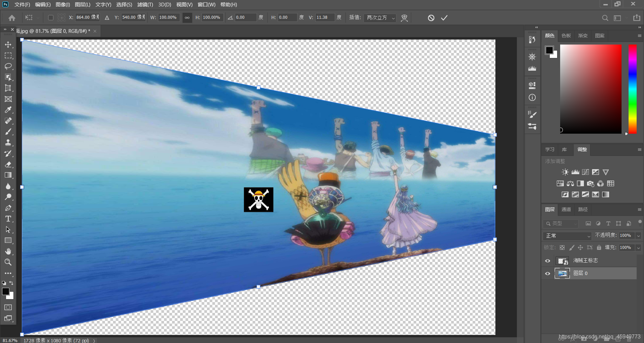Viewport: 644px width, 343px height.
Task: Switch to the 色板 tab
Action: pos(566,36)
